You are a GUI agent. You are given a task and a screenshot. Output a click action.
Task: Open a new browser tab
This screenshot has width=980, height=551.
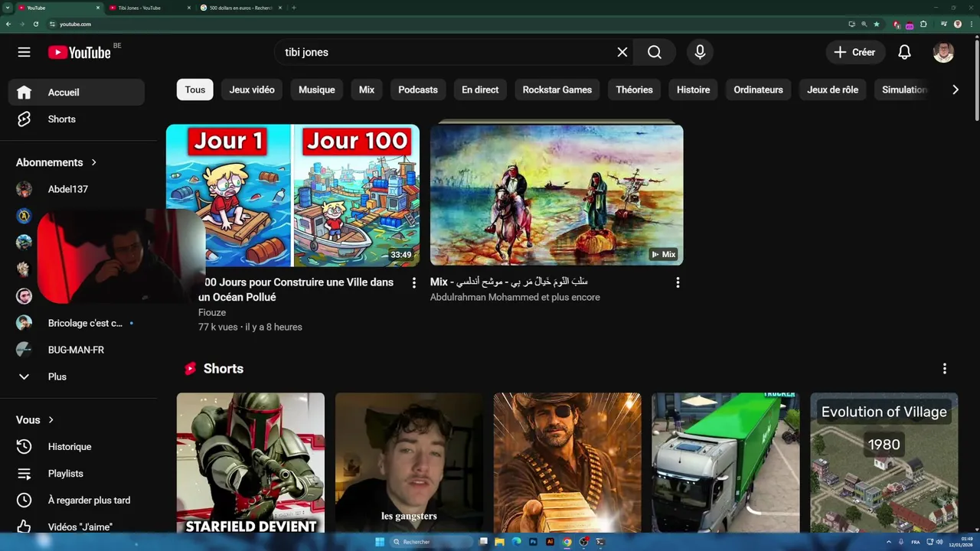294,8
